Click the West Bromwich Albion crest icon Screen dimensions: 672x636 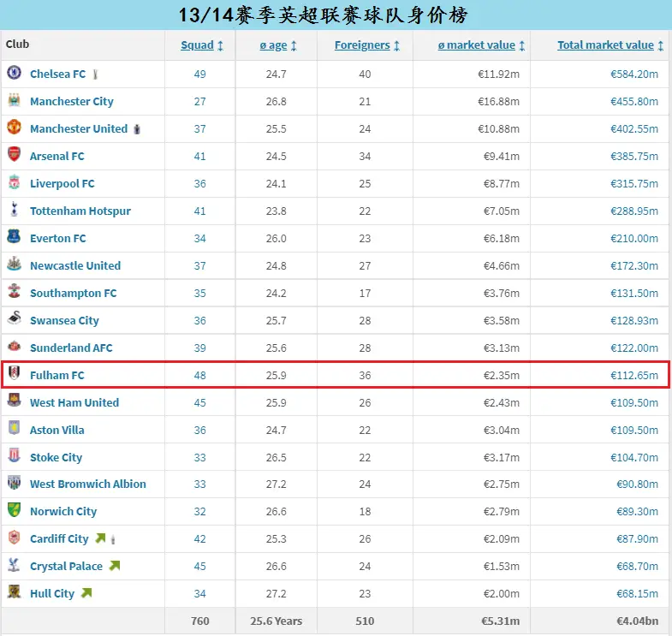click(15, 482)
